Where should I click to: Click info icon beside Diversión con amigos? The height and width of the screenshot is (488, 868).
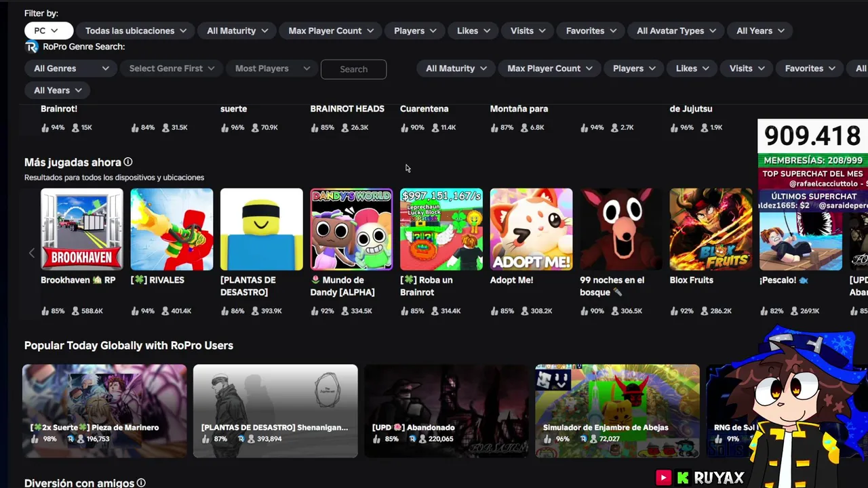click(141, 483)
